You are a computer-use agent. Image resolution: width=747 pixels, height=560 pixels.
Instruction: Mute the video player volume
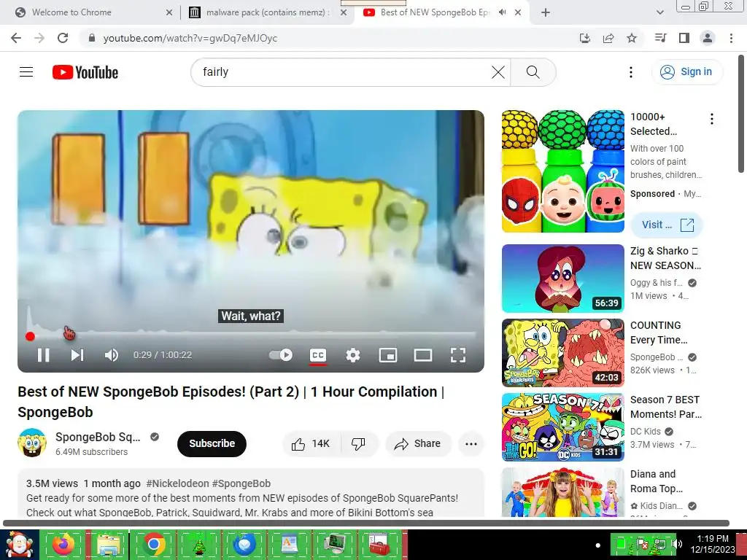pos(112,355)
